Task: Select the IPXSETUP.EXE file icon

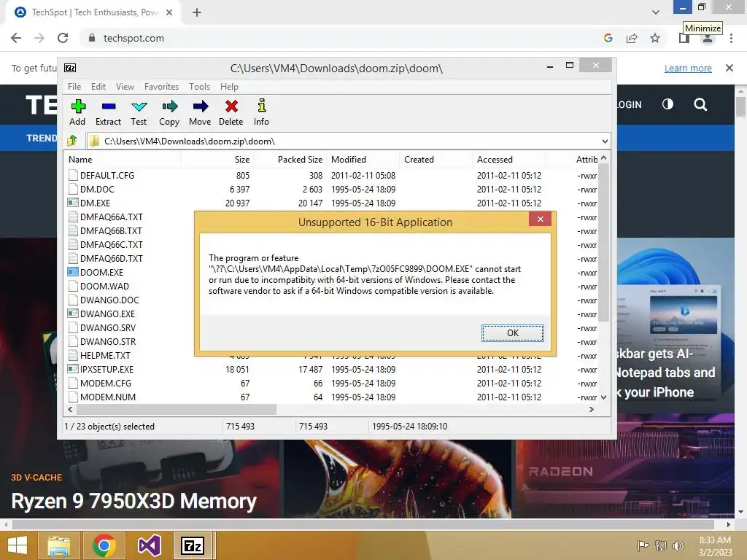Action: point(73,369)
